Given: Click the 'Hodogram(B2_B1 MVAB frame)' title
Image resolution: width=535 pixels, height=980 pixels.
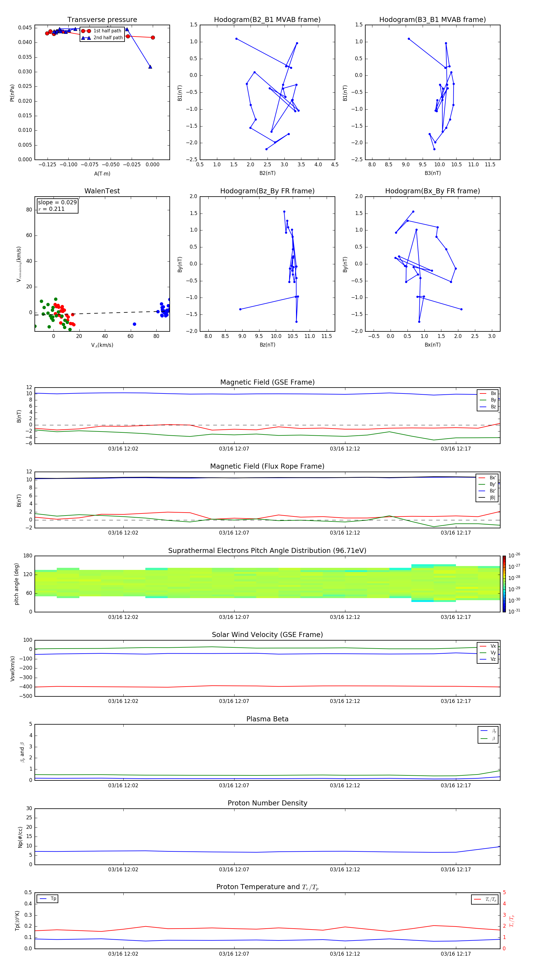Looking at the screenshot, I should pyautogui.click(x=267, y=20).
